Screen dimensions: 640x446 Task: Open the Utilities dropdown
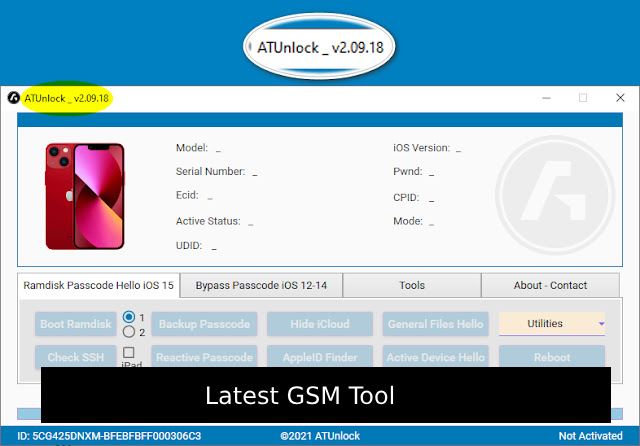point(552,324)
